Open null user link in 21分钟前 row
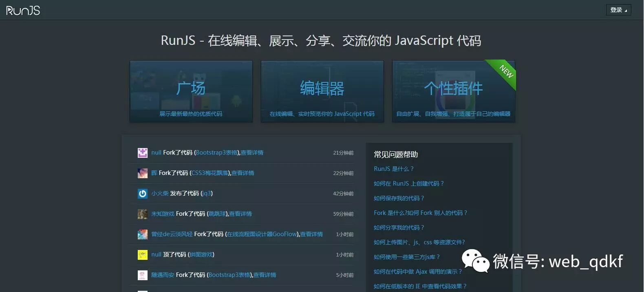The height and width of the screenshot is (292, 644). [x=157, y=153]
